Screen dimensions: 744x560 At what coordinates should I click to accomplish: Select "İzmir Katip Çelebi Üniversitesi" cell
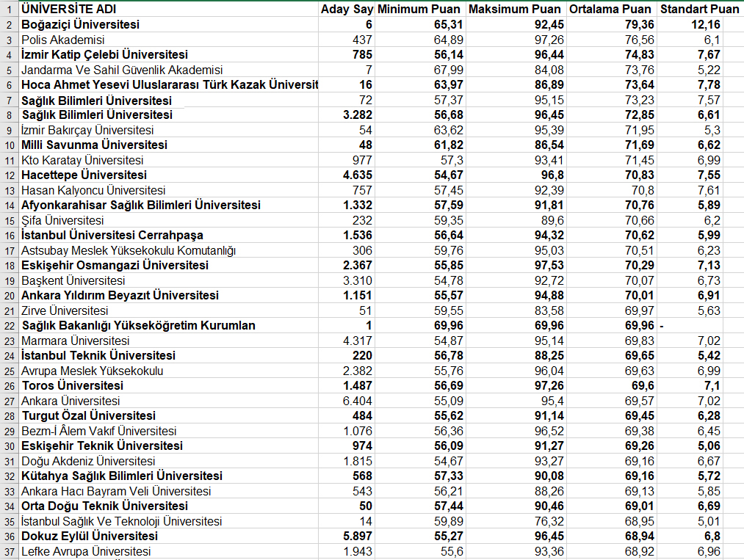(169, 54)
